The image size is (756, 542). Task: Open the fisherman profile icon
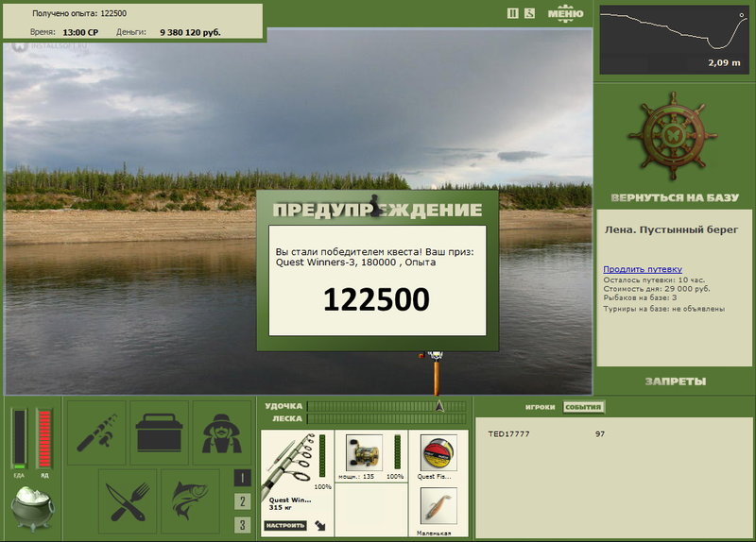coord(222,432)
